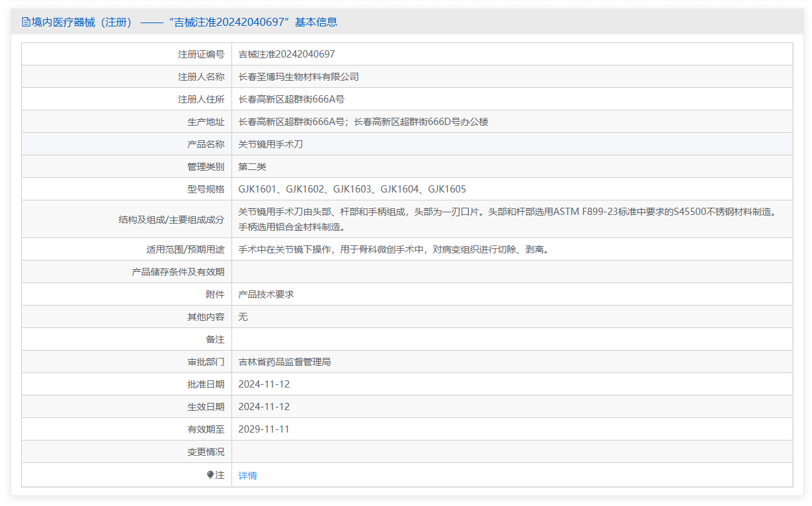This screenshot has width=812, height=506.
Task: Select the 审批部门 label
Action: click(206, 362)
